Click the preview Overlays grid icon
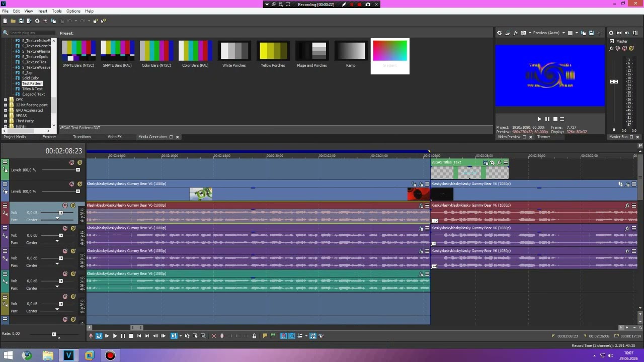The width and height of the screenshot is (644, 362). 570,33
